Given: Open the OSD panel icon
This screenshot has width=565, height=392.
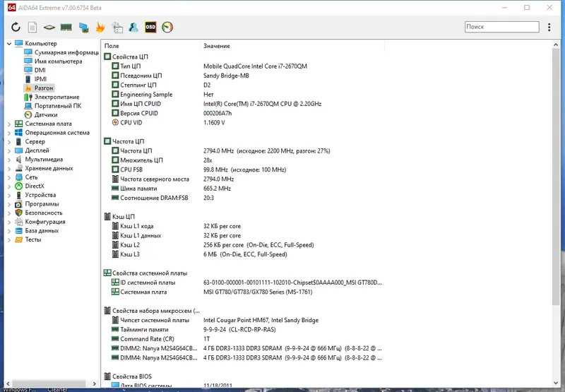Looking at the screenshot, I should [150, 28].
